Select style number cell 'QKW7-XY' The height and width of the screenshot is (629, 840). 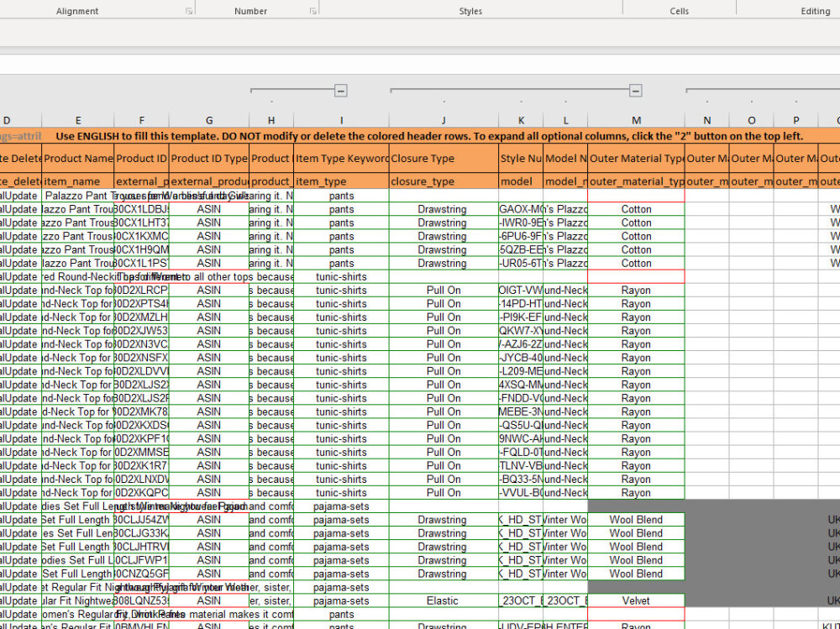[521, 331]
